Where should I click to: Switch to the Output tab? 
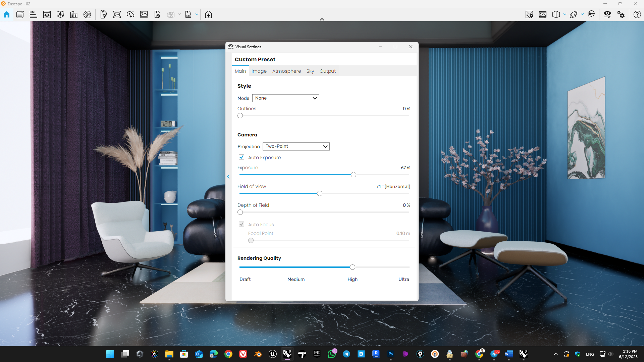click(327, 71)
